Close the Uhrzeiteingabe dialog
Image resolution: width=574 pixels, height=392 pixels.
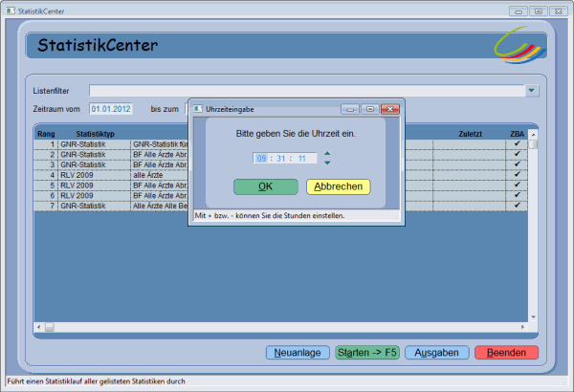pyautogui.click(x=389, y=109)
